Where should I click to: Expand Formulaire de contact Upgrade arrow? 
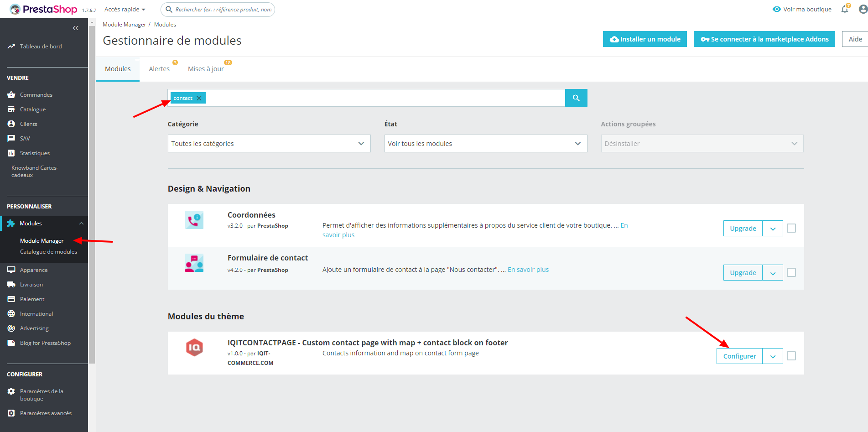coord(773,273)
